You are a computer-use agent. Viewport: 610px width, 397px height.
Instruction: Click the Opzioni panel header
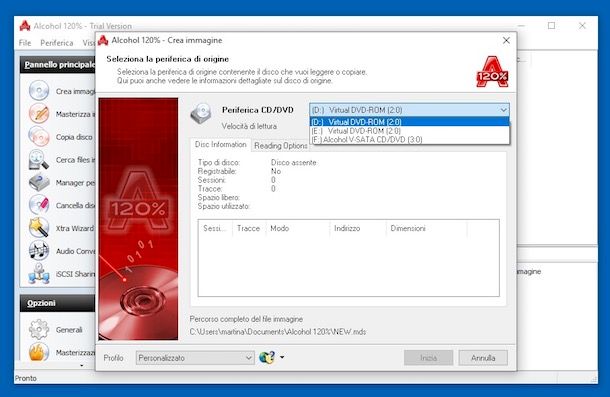(58, 303)
